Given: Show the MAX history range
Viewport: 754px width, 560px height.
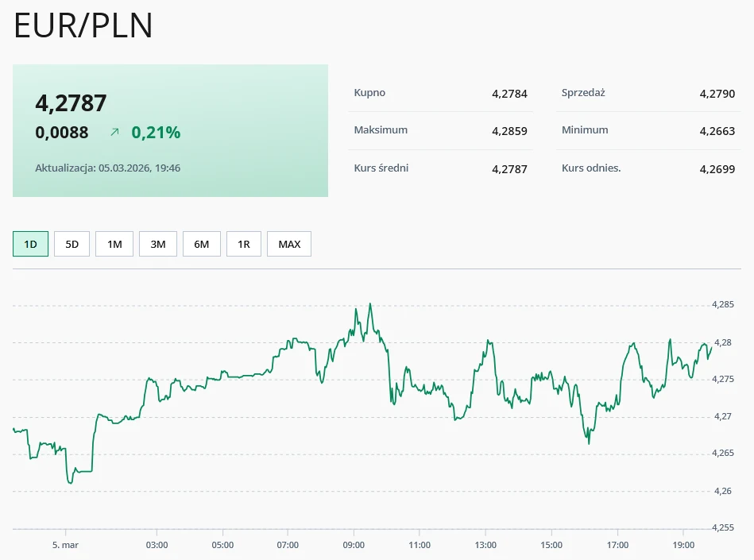Looking at the screenshot, I should point(289,244).
